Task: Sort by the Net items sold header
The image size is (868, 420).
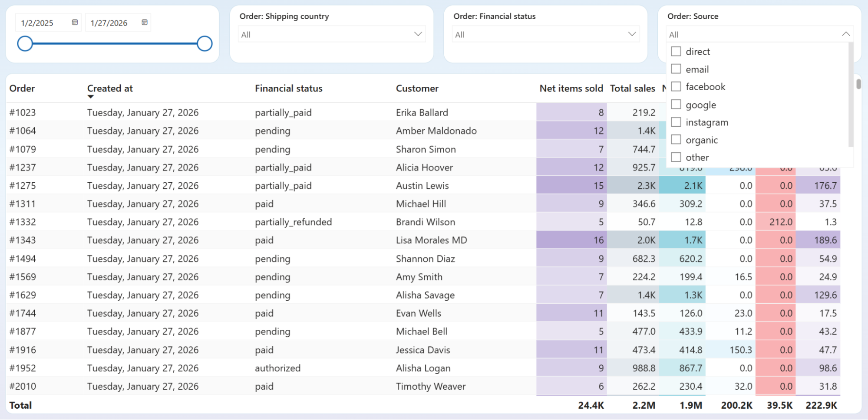Action: [571, 89]
